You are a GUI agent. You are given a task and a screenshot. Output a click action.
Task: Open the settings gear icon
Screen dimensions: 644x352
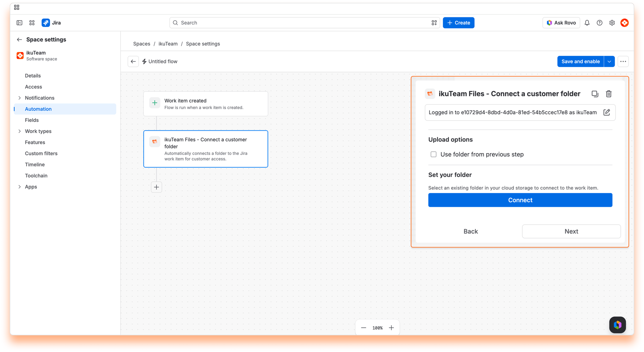[612, 23]
